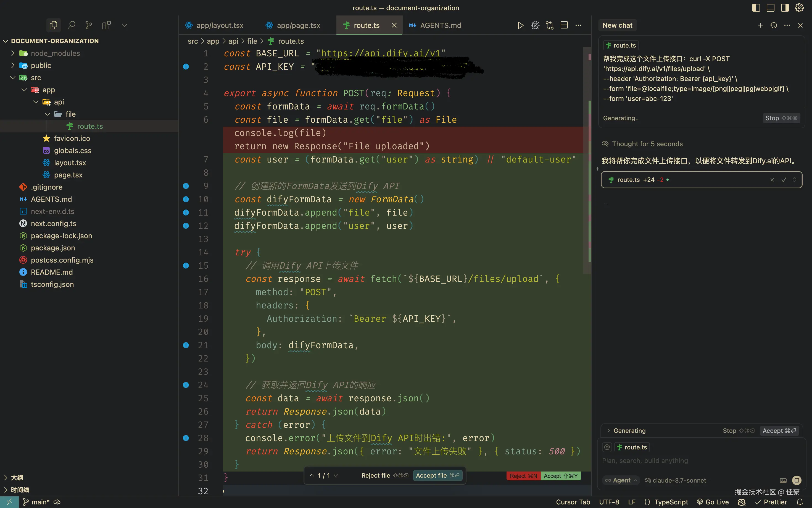Toggle the secondary sidebar layout button
This screenshot has width=812, height=508.
click(785, 8)
